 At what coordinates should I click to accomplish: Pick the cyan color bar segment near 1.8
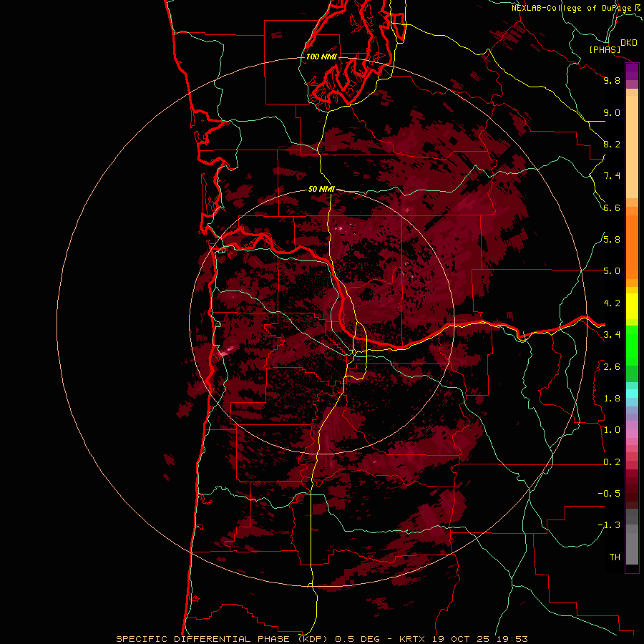[632, 394]
